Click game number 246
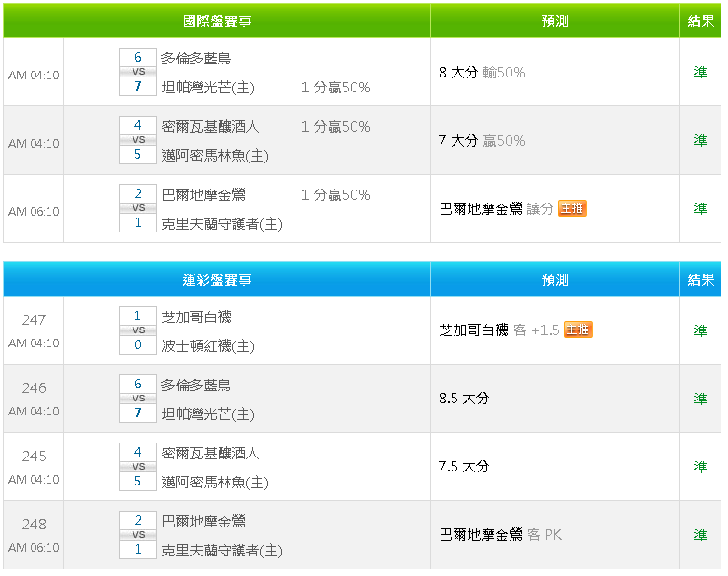 (x=34, y=387)
